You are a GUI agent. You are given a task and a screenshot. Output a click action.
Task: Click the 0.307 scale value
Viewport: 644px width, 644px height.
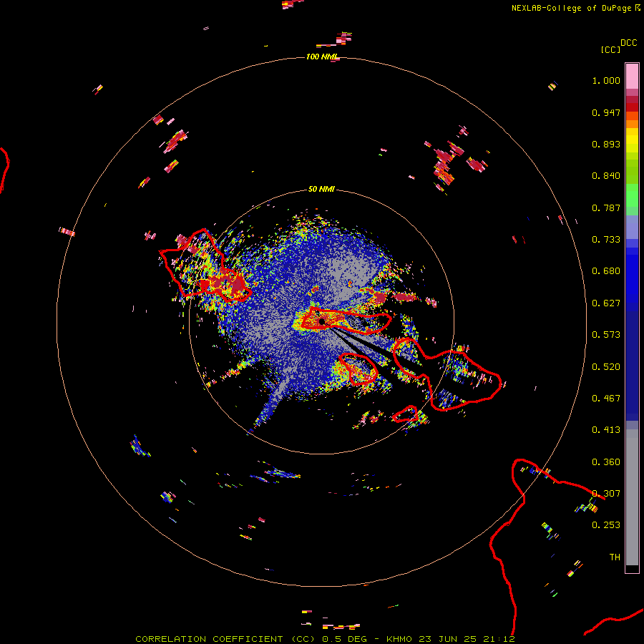[x=606, y=493]
